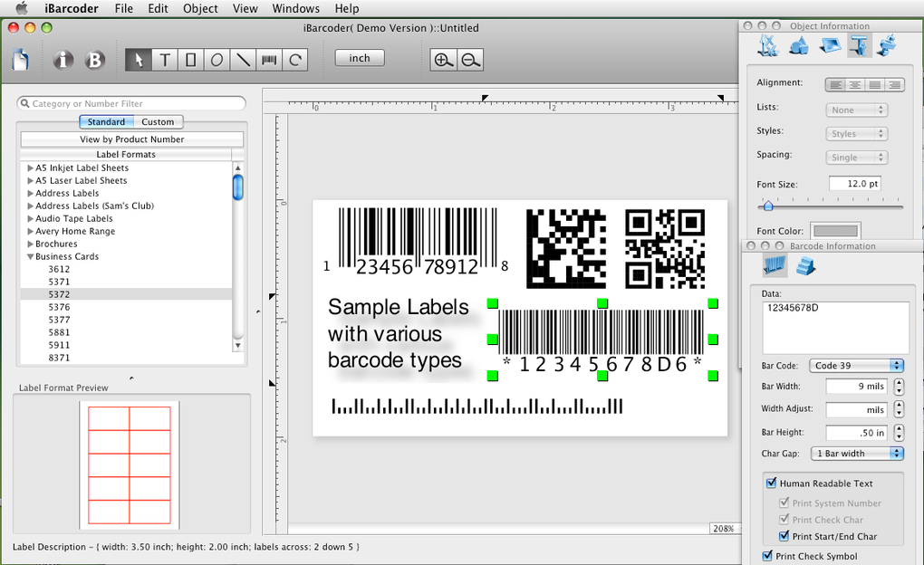Image resolution: width=924 pixels, height=565 pixels.
Task: Select the Text tool
Action: [165, 60]
